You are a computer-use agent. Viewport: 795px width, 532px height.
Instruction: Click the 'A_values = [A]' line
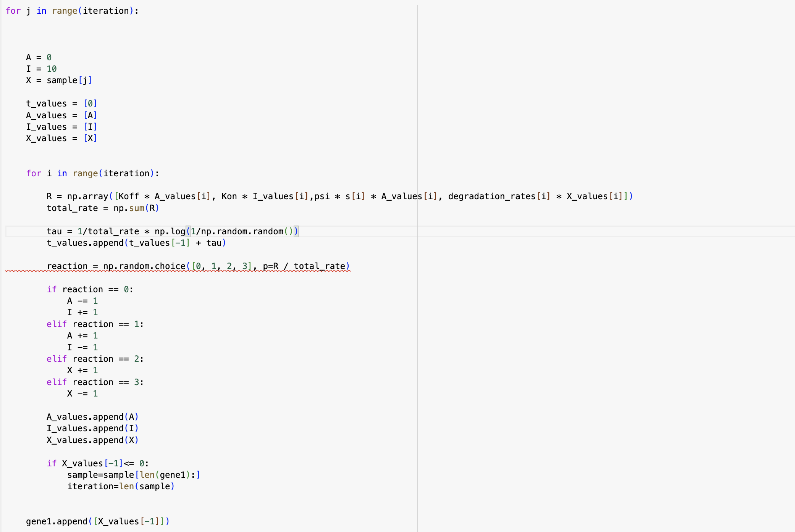coord(61,115)
